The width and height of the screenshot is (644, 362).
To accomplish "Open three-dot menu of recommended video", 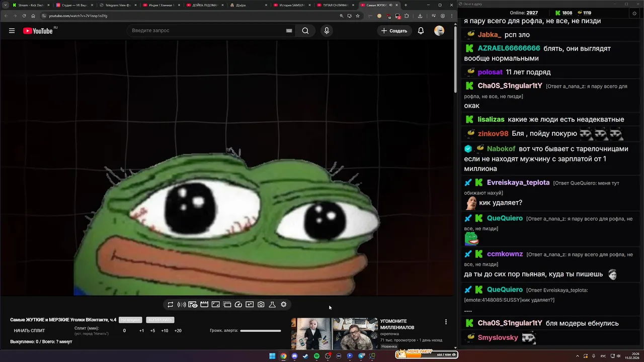I will coord(446,322).
